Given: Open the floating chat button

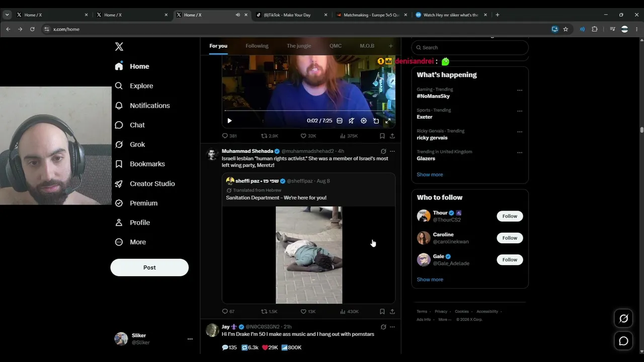Looking at the screenshot, I should (623, 341).
